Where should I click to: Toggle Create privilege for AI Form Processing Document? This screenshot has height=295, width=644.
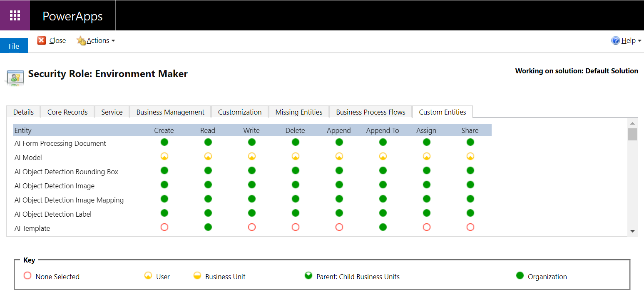164,142
